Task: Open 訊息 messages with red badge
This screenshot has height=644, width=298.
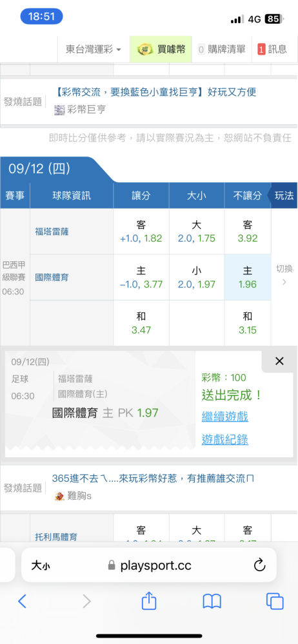Action: 272,50
